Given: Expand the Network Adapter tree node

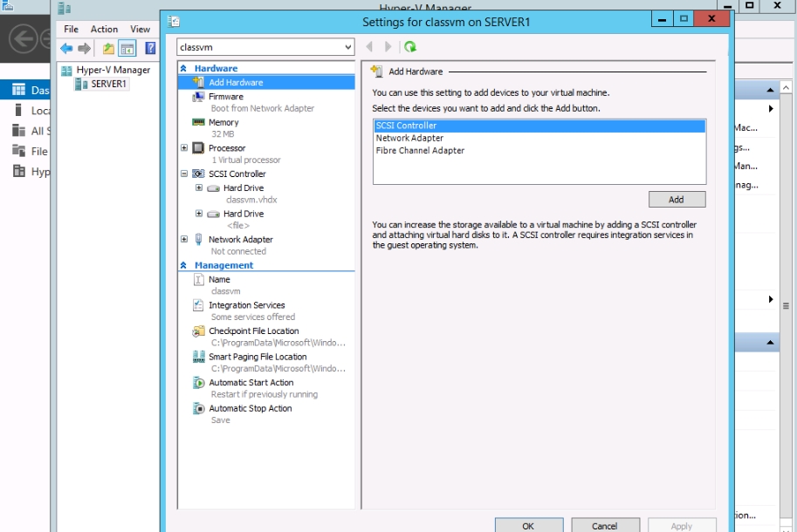Looking at the screenshot, I should click(x=184, y=239).
